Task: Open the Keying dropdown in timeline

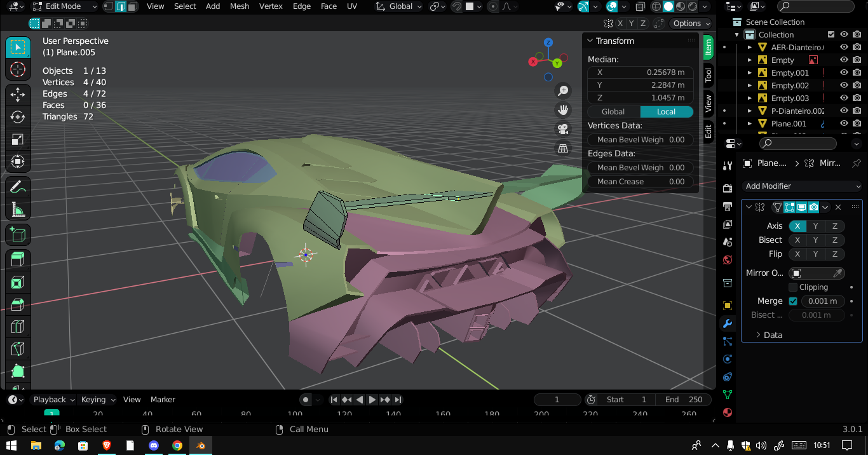Action: [x=98, y=400]
